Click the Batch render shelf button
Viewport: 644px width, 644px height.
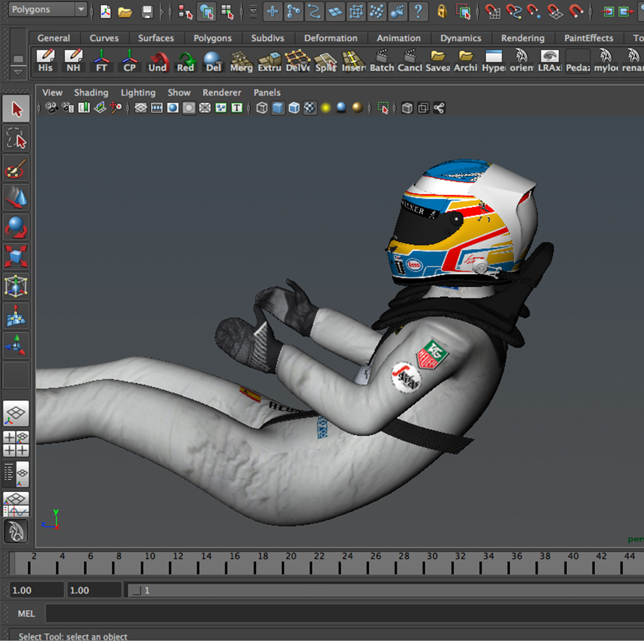pyautogui.click(x=382, y=61)
